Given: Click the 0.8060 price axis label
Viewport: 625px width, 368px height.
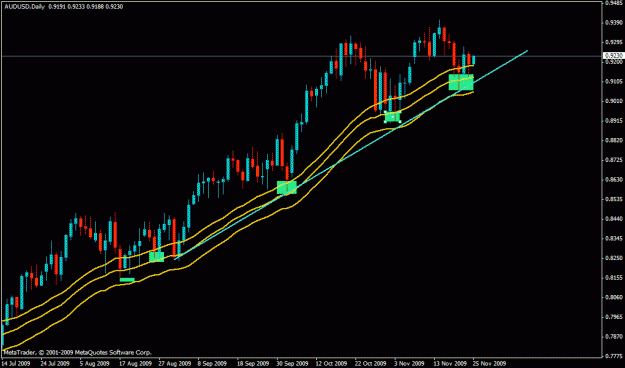Looking at the screenshot, I should (613, 297).
